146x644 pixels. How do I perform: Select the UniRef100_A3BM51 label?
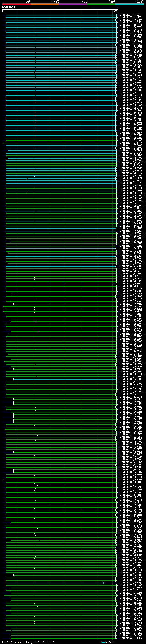[x=131, y=221]
